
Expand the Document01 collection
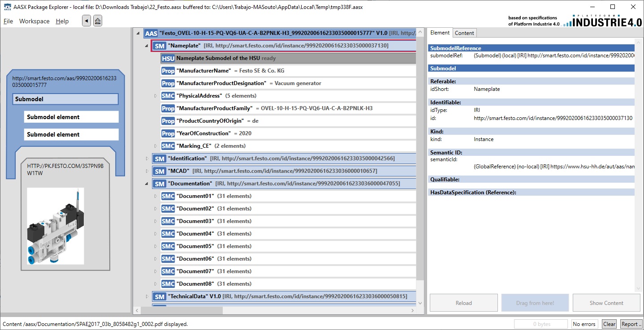pos(156,196)
